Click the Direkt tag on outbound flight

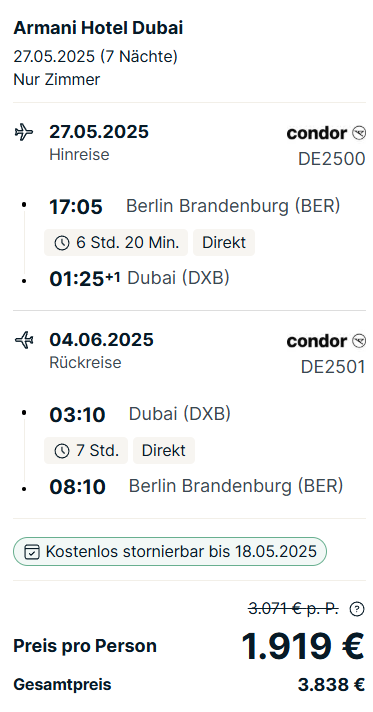224,242
